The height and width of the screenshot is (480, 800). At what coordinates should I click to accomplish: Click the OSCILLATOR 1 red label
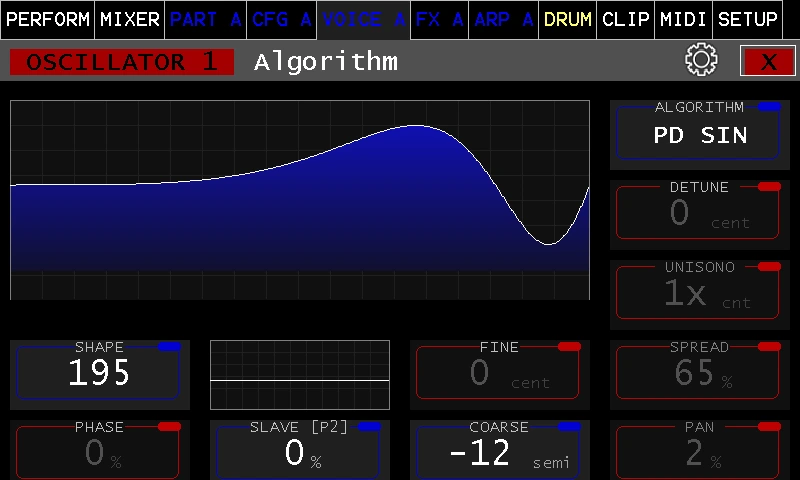click(122, 62)
